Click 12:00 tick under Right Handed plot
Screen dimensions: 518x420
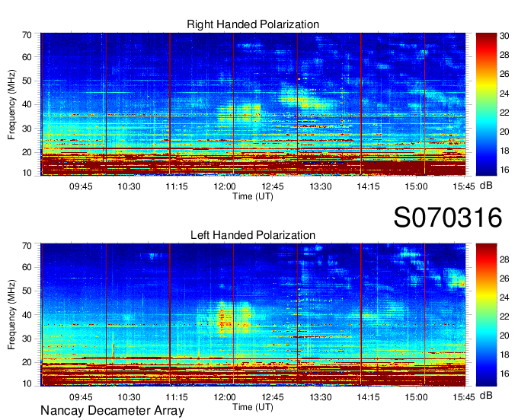[225, 186]
